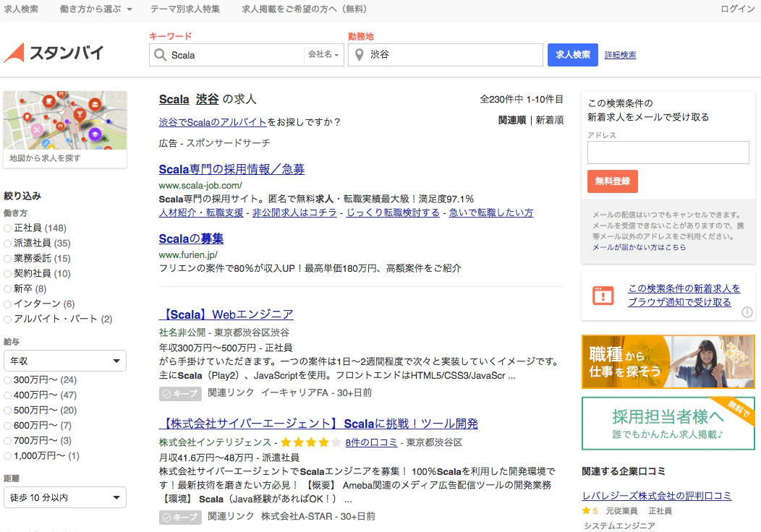Open 【株式会社サイバーエージェント】Scalaに挑戦 job title
Screen dimensions: 761x532
[318, 424]
